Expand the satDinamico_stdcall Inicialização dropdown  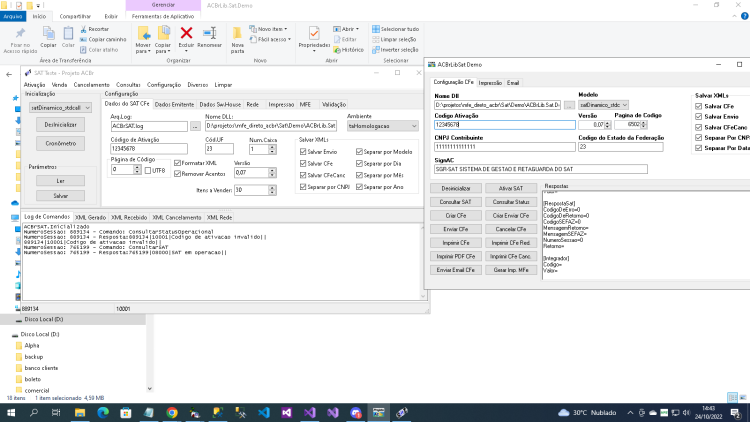pyautogui.click(x=60, y=108)
